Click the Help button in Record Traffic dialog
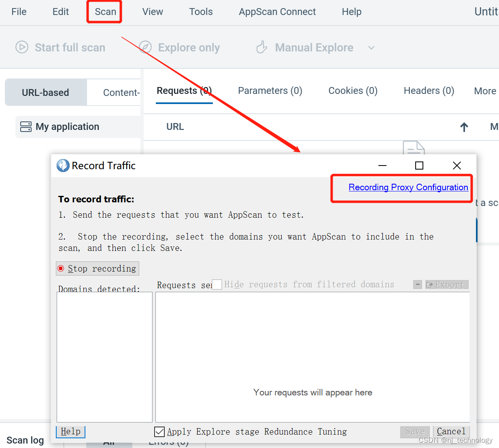 click(x=70, y=431)
